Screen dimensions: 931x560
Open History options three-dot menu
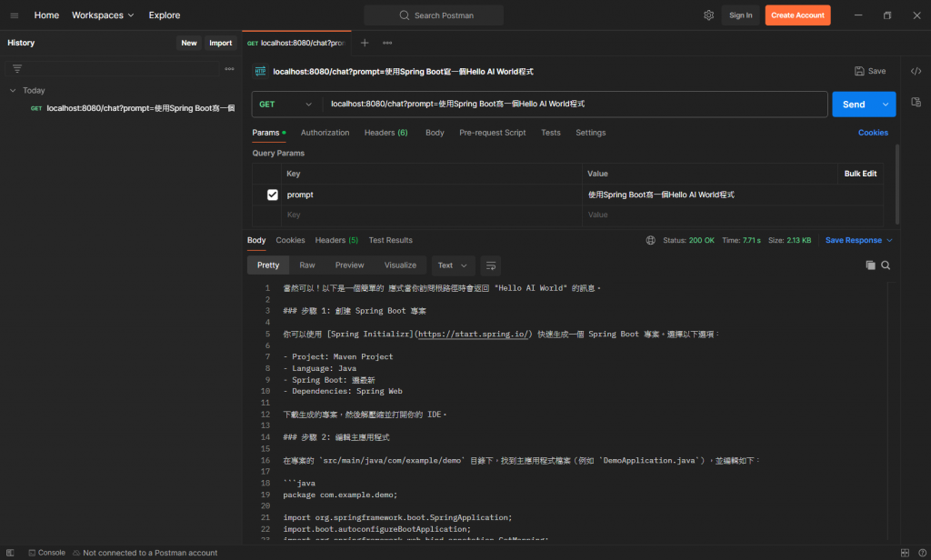[229, 69]
